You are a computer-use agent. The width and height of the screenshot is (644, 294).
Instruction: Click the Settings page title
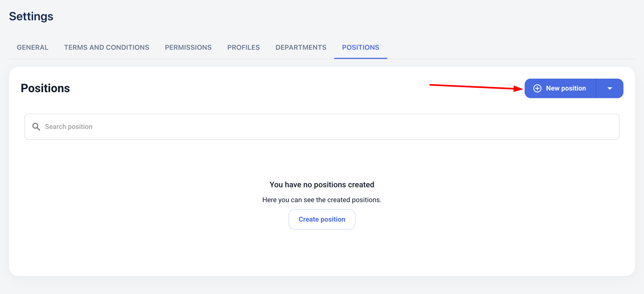tap(31, 16)
